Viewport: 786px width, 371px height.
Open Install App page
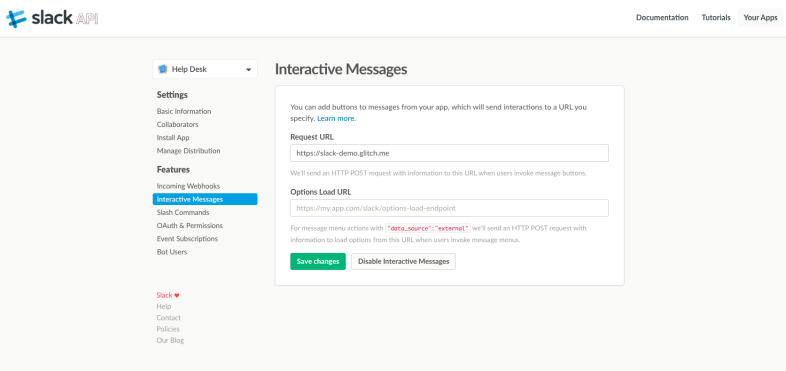pos(173,137)
